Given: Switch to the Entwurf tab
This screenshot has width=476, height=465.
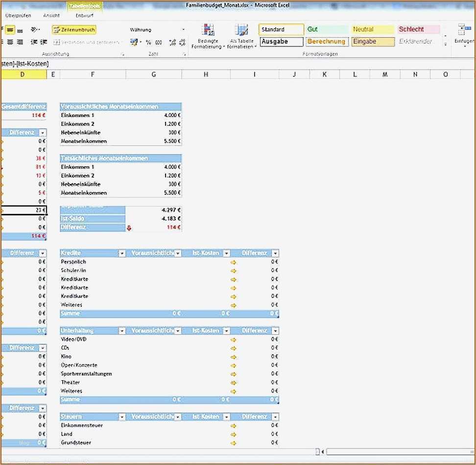Looking at the screenshot, I should pos(84,16).
